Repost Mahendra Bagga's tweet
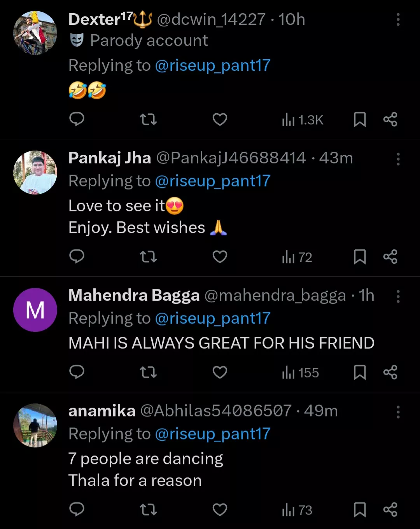This screenshot has width=420, height=529. [x=148, y=372]
